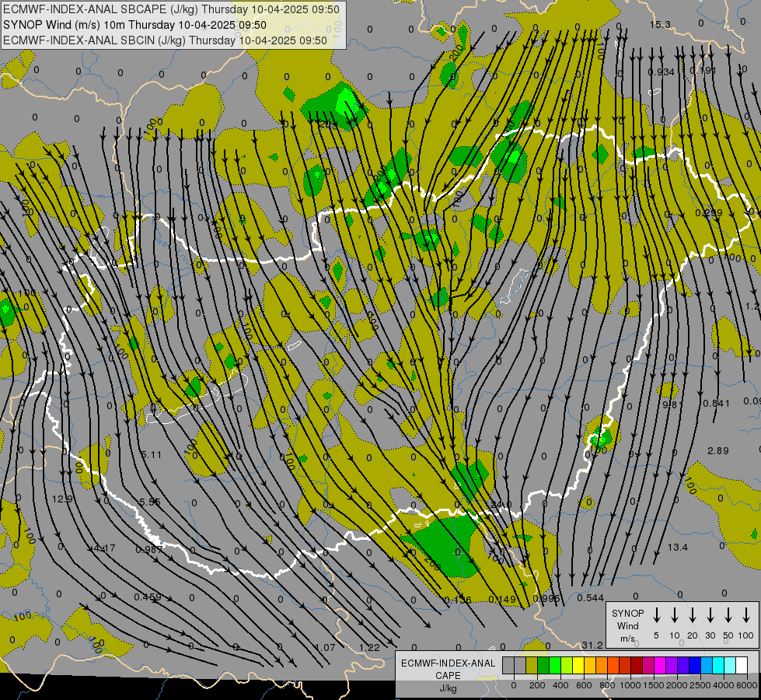Click the 2500 tick label on colorbar
Image resolution: width=761 pixels, height=700 pixels.
[700, 685]
